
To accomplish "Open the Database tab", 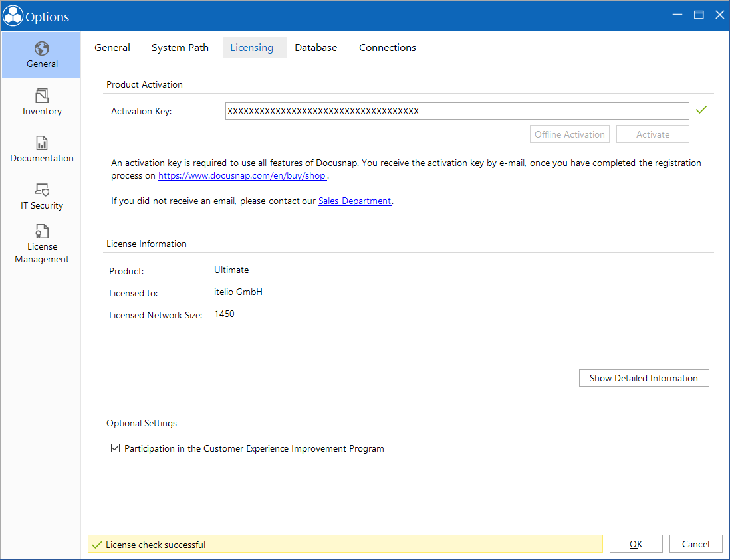I will tap(316, 47).
